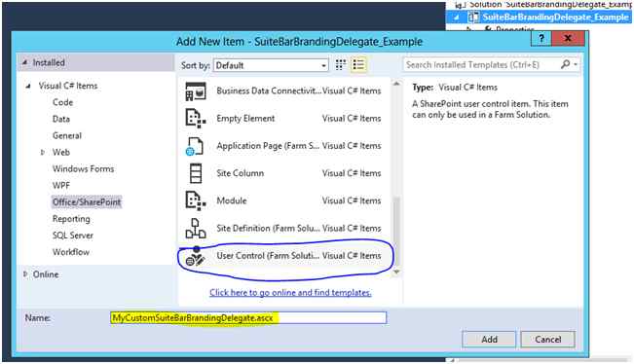
Task: Click the "Module" template name
Action: pyautogui.click(x=231, y=200)
